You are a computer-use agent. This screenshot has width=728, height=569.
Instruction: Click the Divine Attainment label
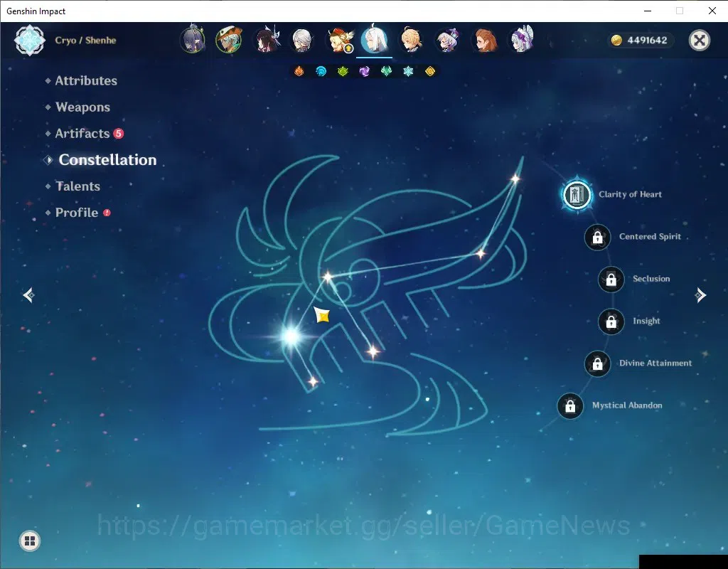coord(655,363)
